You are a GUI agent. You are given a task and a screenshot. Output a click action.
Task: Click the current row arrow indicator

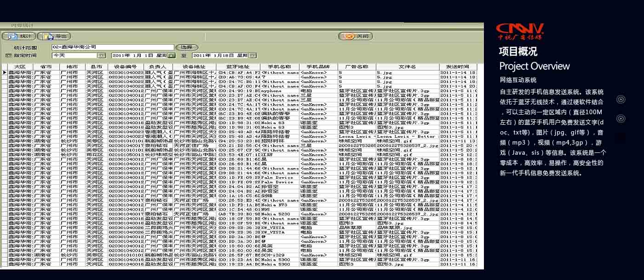(x=5, y=72)
